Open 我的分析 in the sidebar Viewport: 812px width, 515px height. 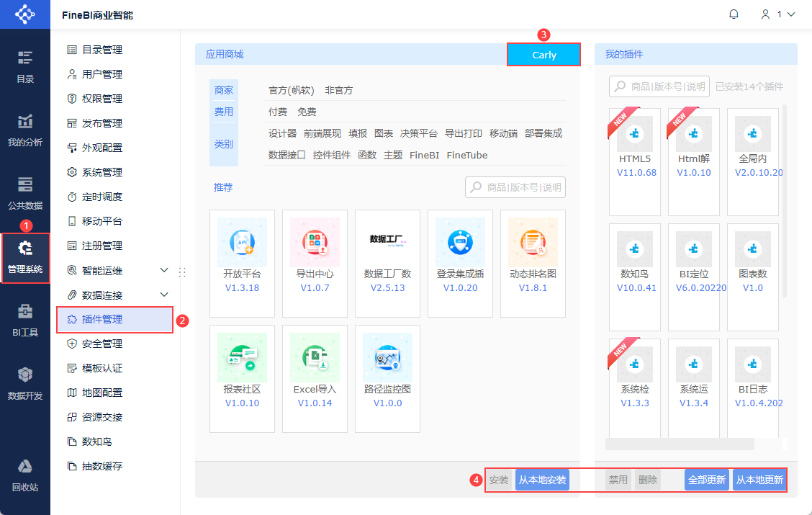(25, 130)
